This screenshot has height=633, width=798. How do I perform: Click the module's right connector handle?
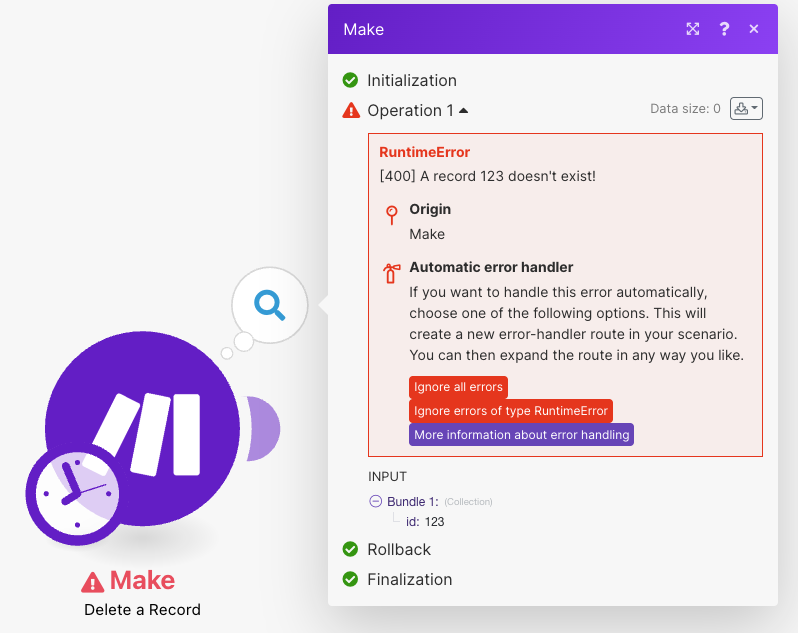[263, 428]
